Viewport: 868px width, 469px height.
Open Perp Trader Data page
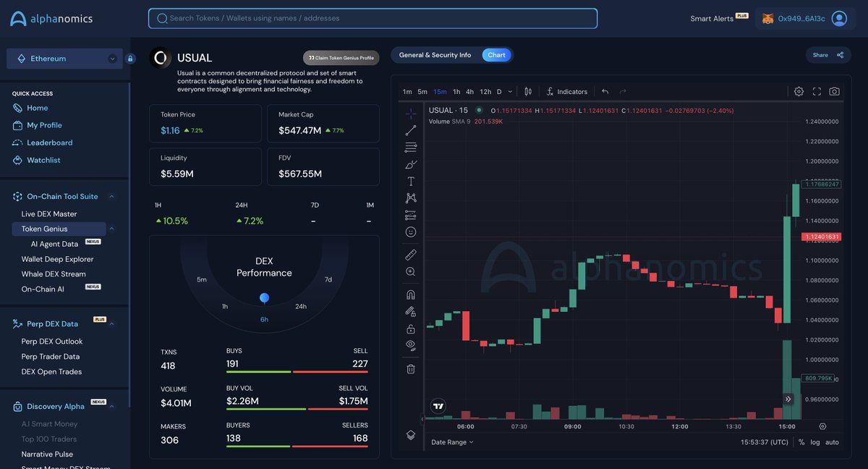coord(51,357)
